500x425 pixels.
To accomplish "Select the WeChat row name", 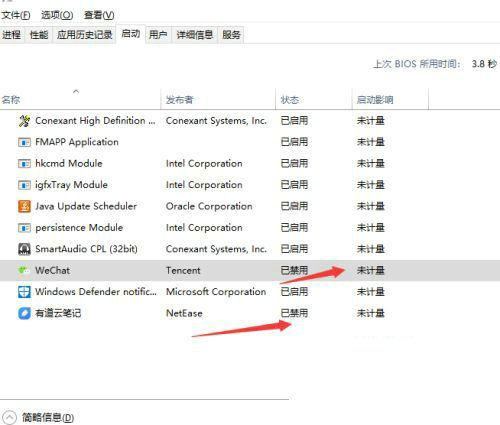I will coord(53,270).
